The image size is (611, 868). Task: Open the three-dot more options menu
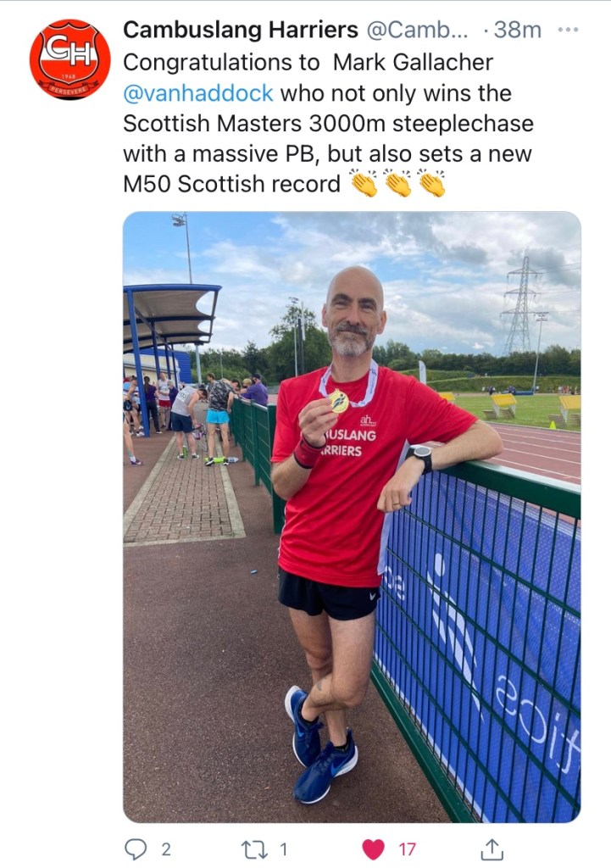pos(568,30)
